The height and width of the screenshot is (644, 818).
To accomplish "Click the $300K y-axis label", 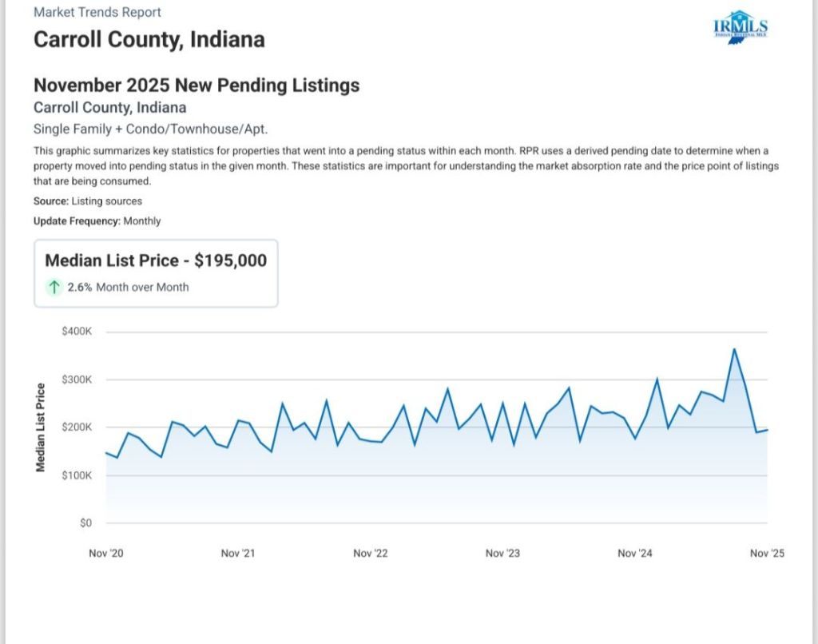I will coord(77,380).
